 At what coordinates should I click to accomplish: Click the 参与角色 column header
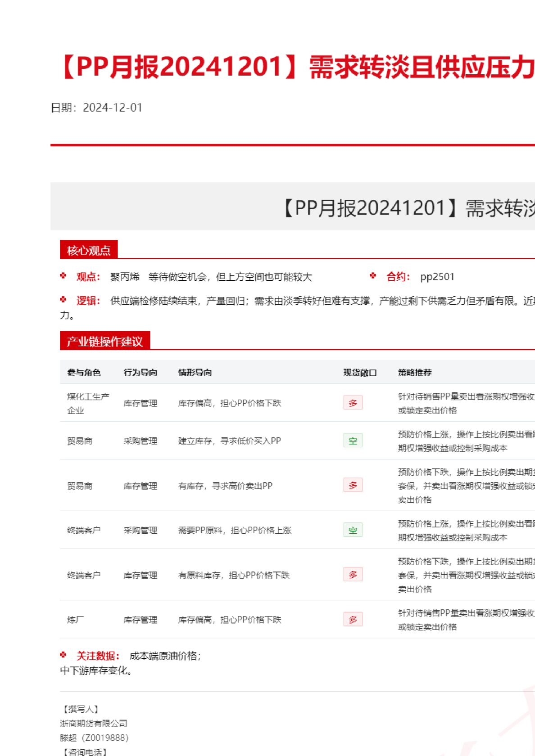pos(84,373)
